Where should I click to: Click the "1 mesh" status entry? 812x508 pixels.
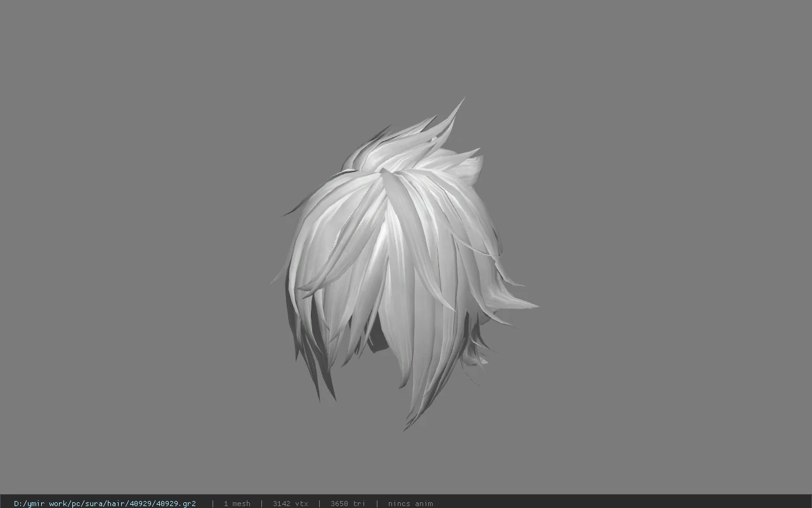point(237,504)
